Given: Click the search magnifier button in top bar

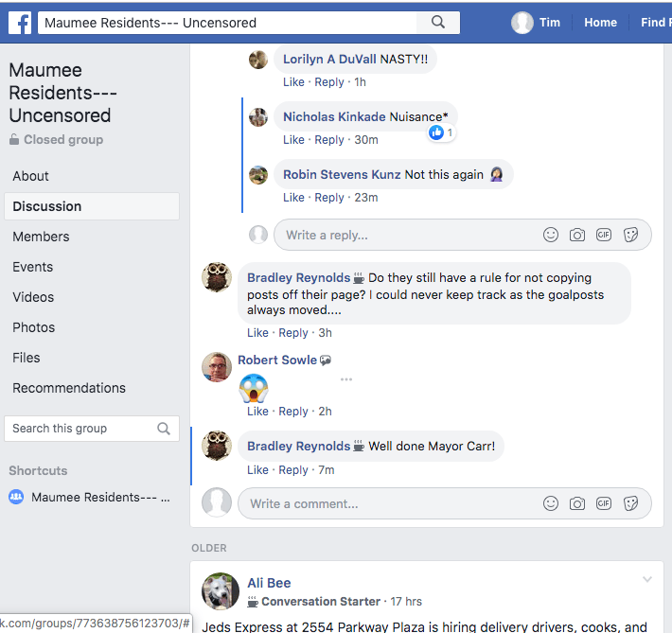Looking at the screenshot, I should (x=437, y=23).
